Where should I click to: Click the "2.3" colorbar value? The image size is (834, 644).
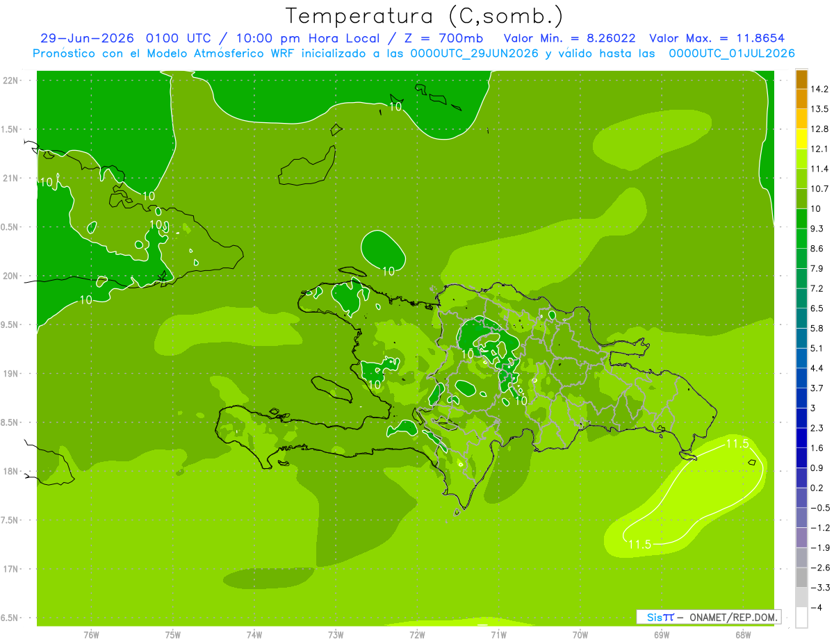817,428
